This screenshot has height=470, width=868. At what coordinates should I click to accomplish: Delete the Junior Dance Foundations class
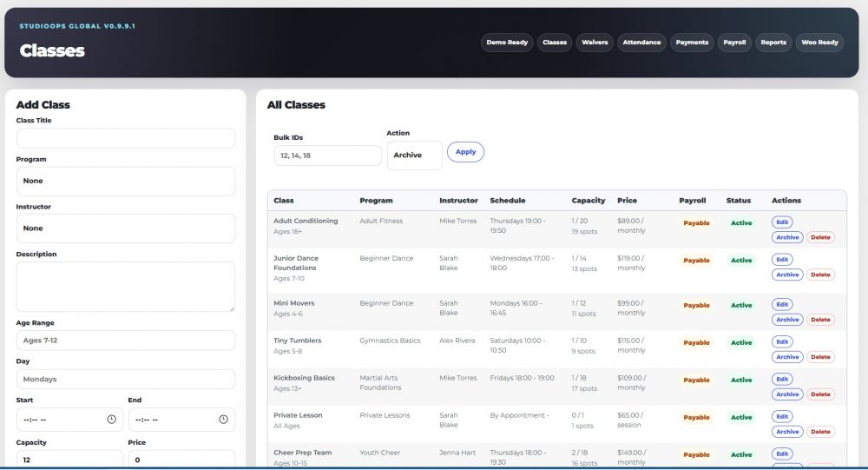[820, 275]
